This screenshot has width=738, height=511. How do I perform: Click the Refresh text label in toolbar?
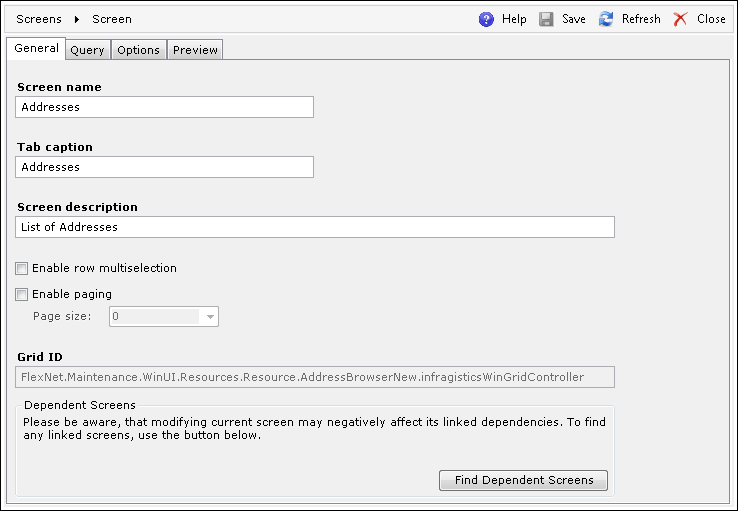[641, 19]
